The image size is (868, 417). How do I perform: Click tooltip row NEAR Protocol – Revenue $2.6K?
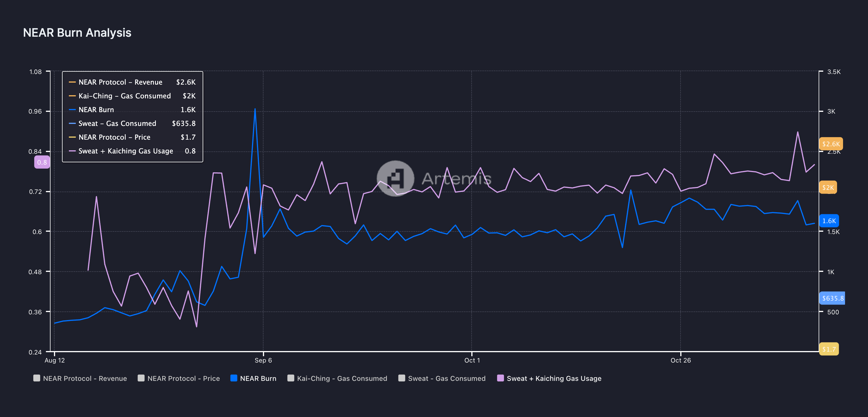(x=132, y=82)
